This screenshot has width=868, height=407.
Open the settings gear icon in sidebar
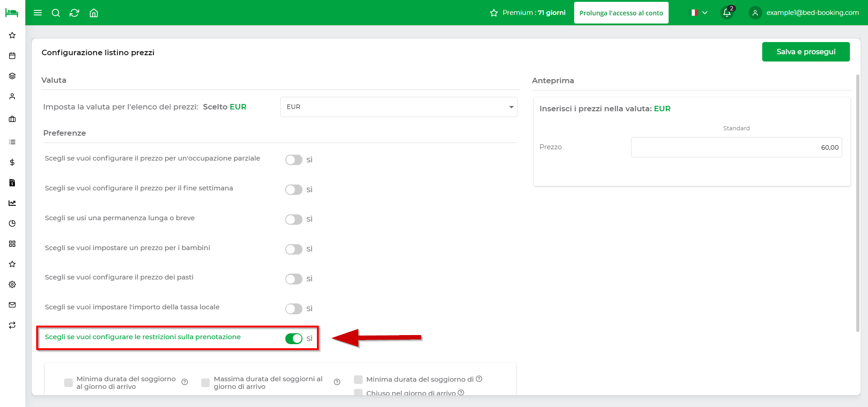[x=12, y=284]
